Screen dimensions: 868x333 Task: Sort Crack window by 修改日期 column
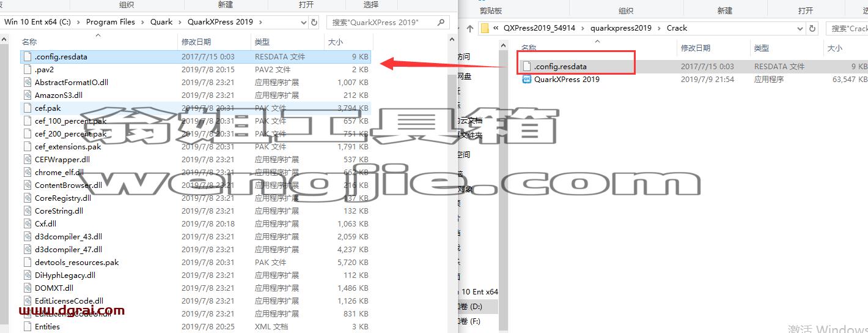[x=696, y=48]
